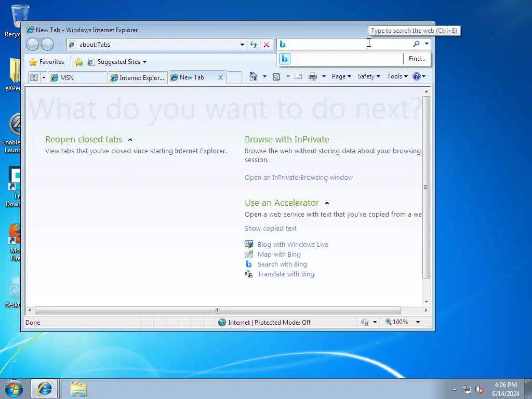Click the muted volume tray icon
Image resolution: width=532 pixels, height=399 pixels.
click(x=480, y=390)
